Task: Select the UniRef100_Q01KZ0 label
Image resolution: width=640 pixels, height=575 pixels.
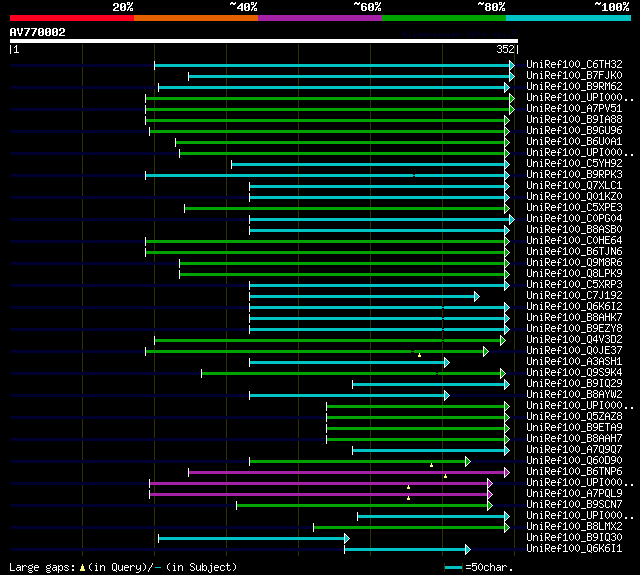Action: tap(574, 197)
